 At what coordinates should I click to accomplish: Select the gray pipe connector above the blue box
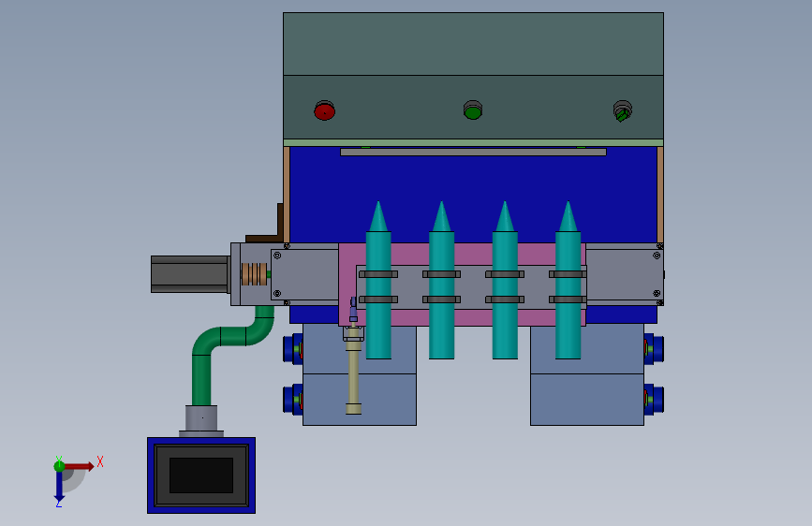point(201,420)
